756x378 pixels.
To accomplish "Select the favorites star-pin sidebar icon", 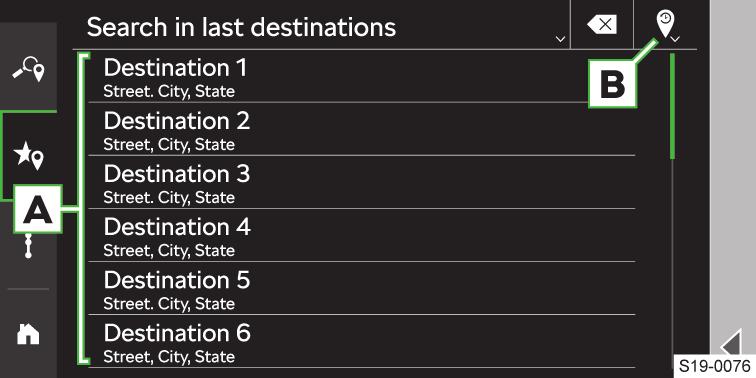I will click(x=28, y=155).
